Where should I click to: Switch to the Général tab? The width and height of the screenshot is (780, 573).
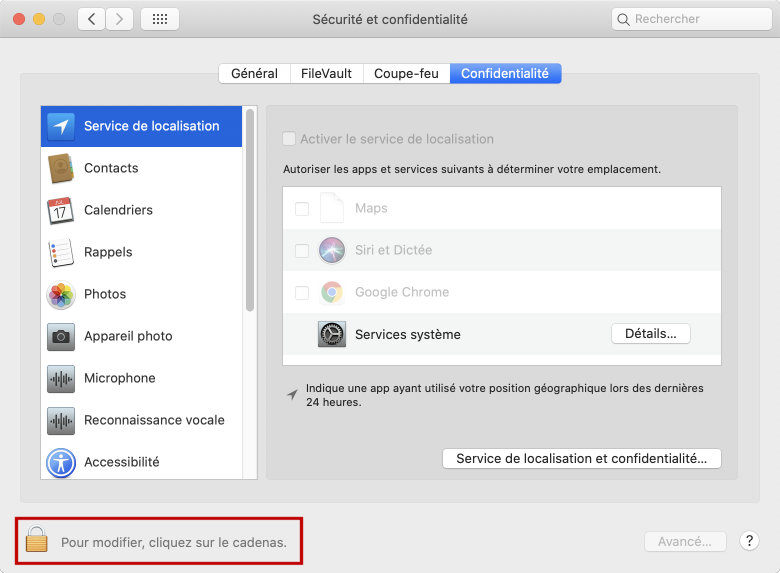point(255,74)
